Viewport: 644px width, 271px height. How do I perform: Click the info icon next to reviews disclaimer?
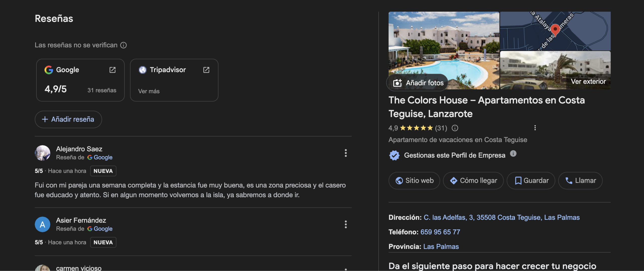point(124,45)
